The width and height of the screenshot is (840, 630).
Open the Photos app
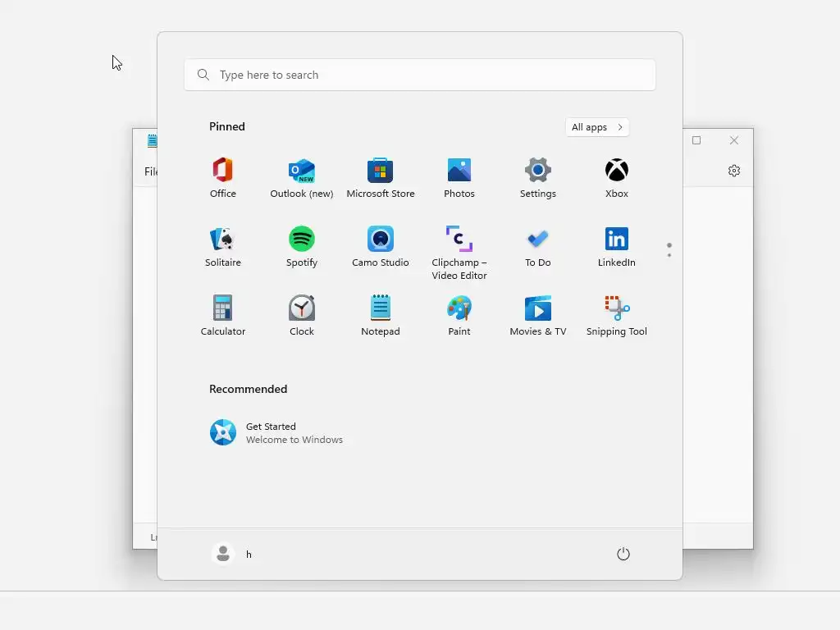(x=459, y=178)
